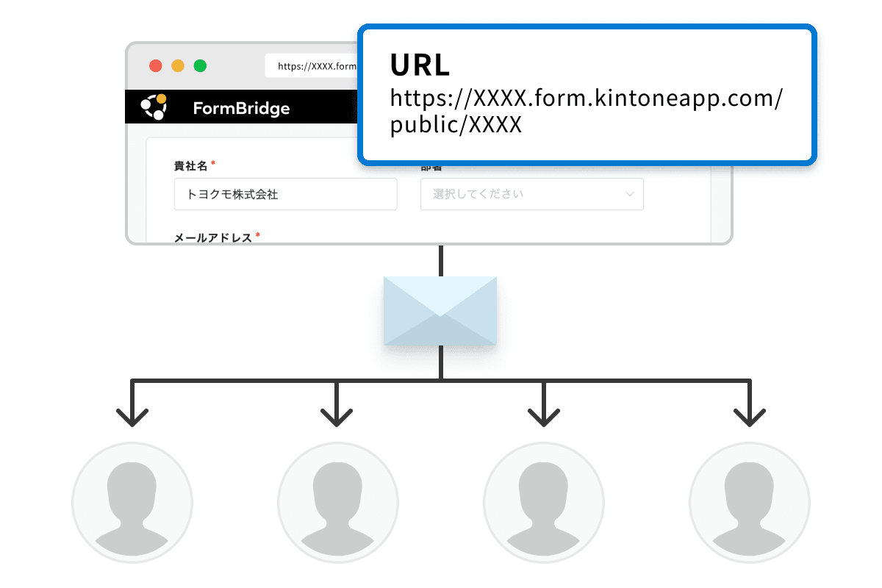Click the envelope email icon
This screenshot has height=588, width=882.
pyautogui.click(x=440, y=309)
